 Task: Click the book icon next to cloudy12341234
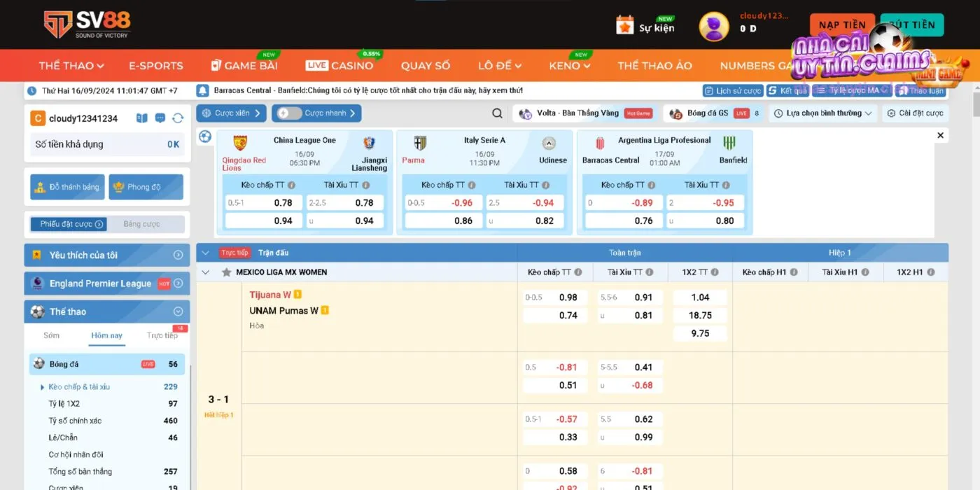tap(142, 118)
